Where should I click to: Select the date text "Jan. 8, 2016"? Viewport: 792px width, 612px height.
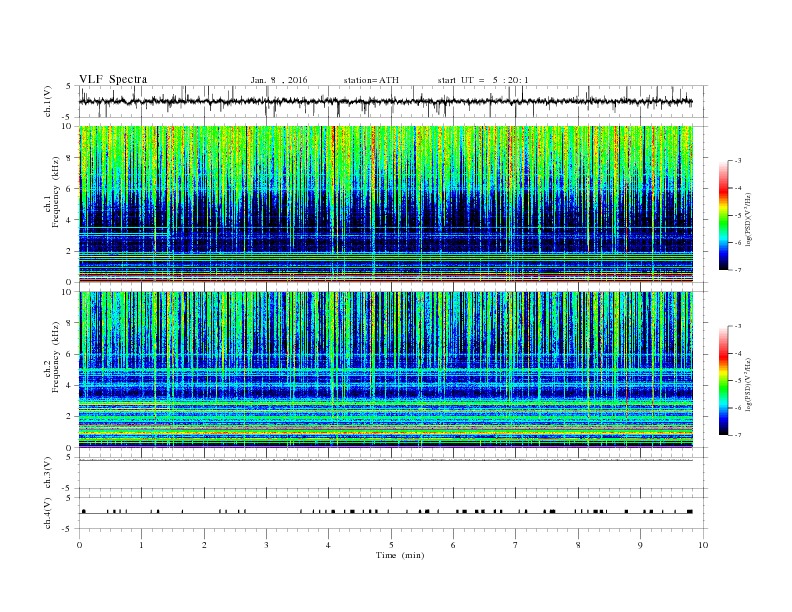pyautogui.click(x=279, y=80)
